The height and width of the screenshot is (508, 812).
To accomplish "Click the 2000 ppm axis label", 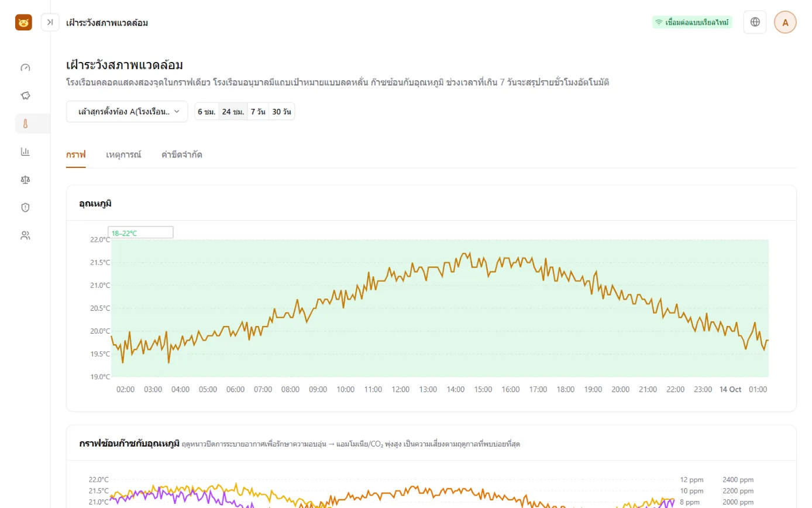I will [738, 502].
